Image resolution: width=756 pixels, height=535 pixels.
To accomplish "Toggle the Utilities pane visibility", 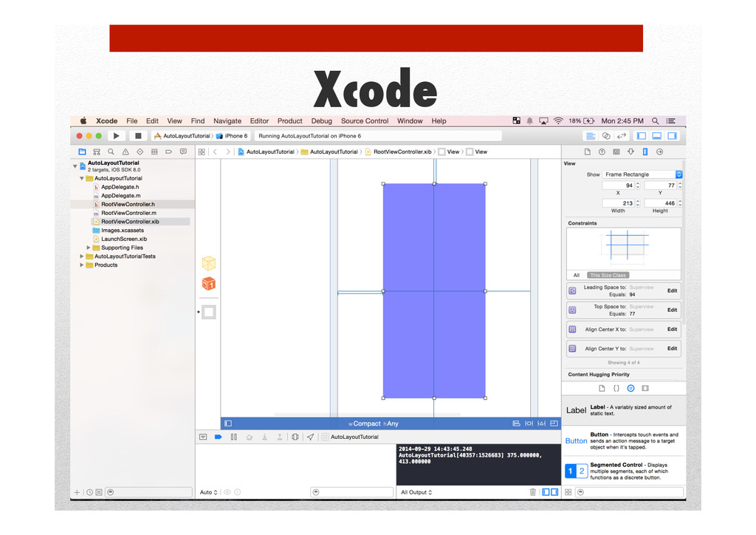I will (672, 136).
